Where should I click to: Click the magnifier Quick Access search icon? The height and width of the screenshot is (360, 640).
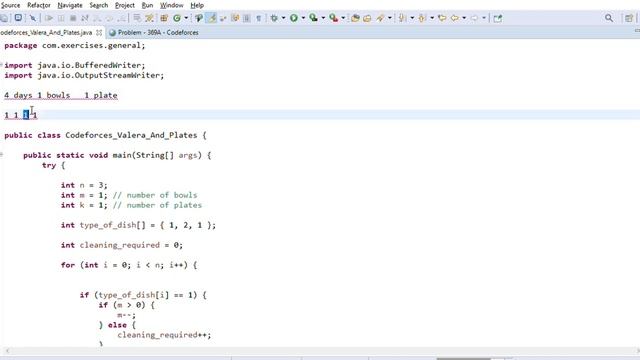(x=609, y=18)
